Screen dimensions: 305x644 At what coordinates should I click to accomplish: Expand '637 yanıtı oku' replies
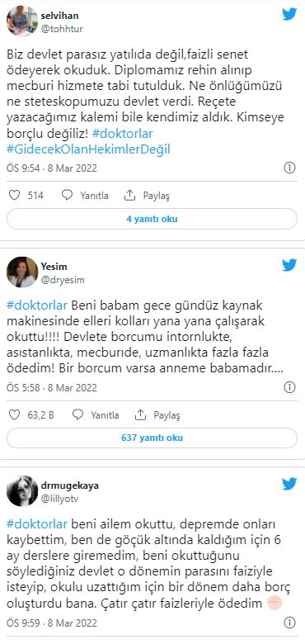point(152,438)
